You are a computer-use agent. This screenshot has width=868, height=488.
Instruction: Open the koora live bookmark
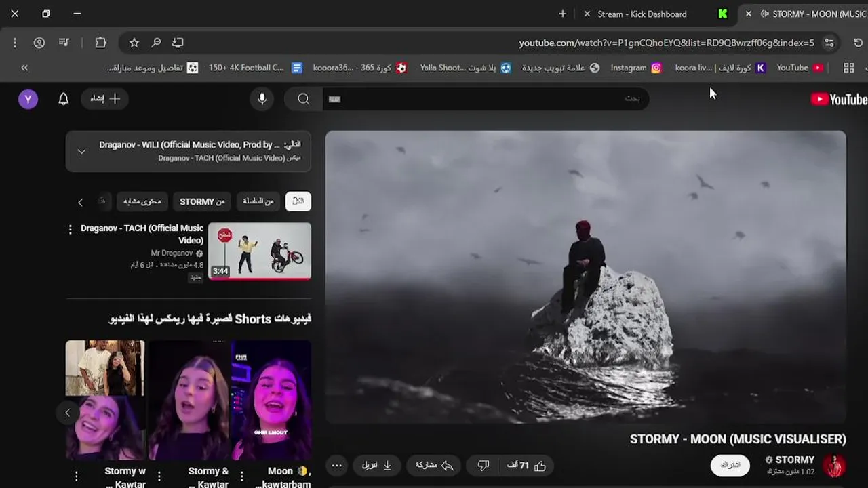click(x=720, y=68)
